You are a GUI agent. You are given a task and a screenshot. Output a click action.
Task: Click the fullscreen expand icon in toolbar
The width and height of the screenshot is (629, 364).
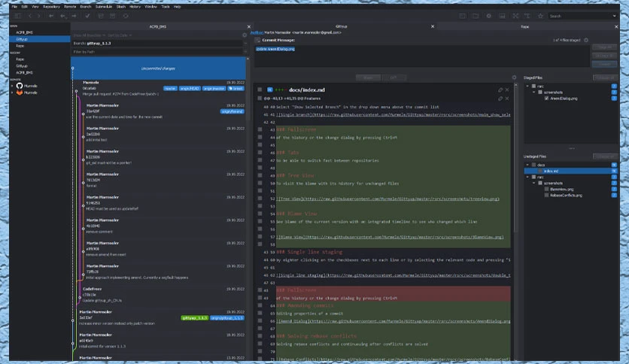pos(515,16)
